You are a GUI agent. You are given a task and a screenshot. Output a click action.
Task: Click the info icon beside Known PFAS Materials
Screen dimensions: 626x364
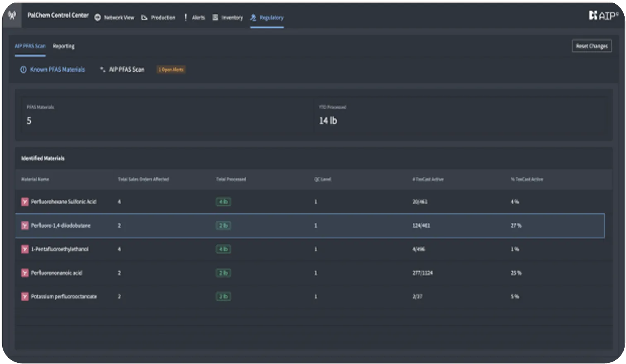[x=23, y=69]
